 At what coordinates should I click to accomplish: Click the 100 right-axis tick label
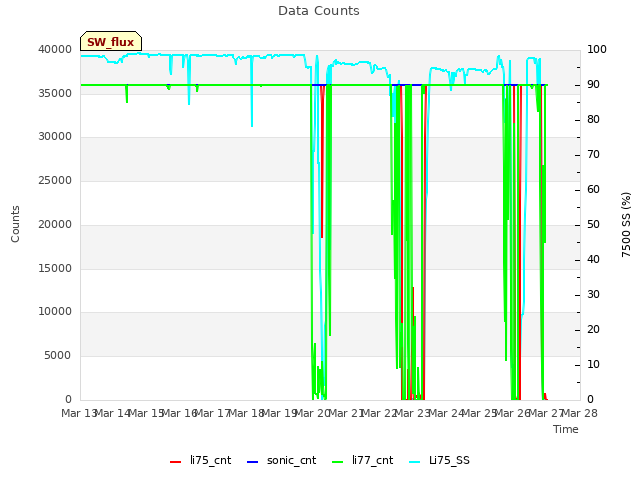[x=597, y=49]
